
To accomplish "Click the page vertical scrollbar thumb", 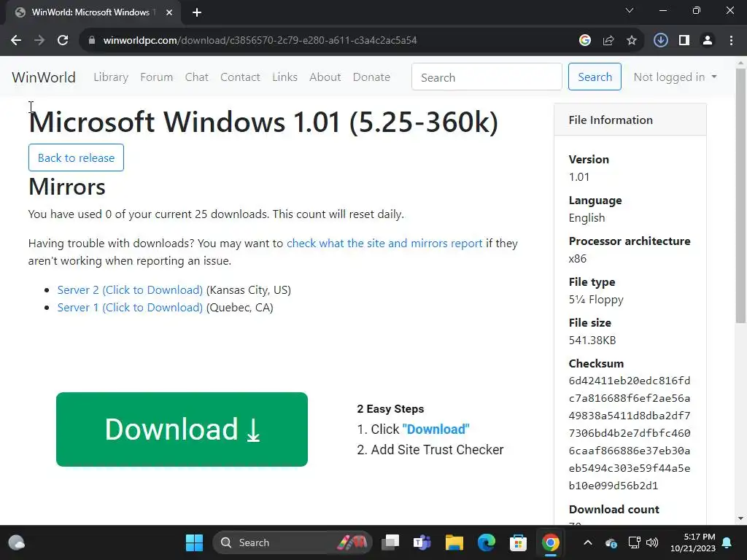I will click(741, 195).
